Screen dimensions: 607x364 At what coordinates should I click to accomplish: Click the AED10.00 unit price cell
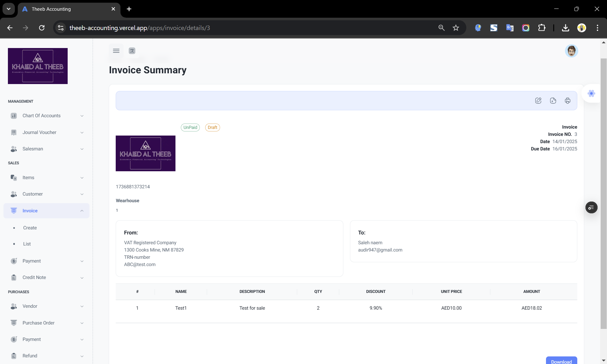click(451, 308)
